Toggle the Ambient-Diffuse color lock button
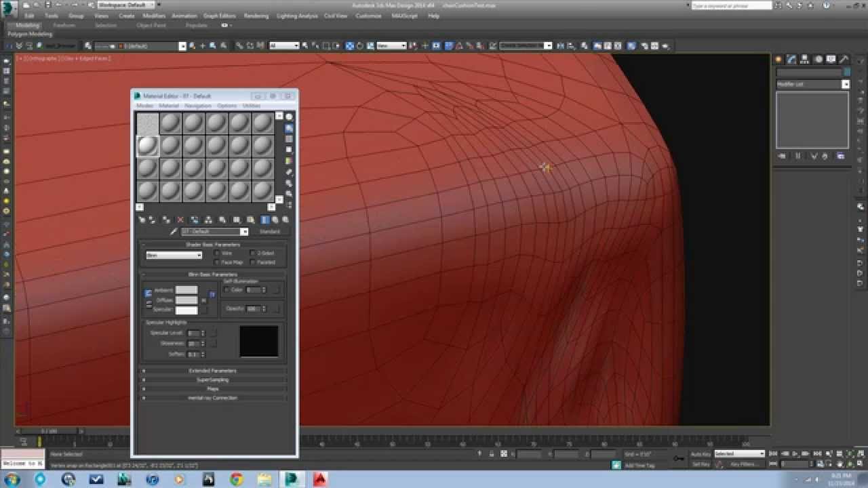Image resolution: width=868 pixels, height=488 pixels. [149, 294]
